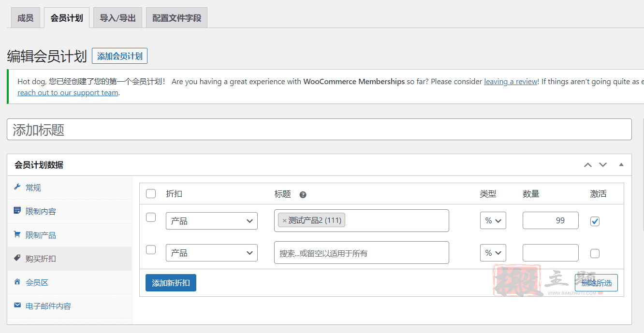Open the 产品 discount type dropdown in the first row
The height and width of the screenshot is (333, 644).
(x=212, y=221)
